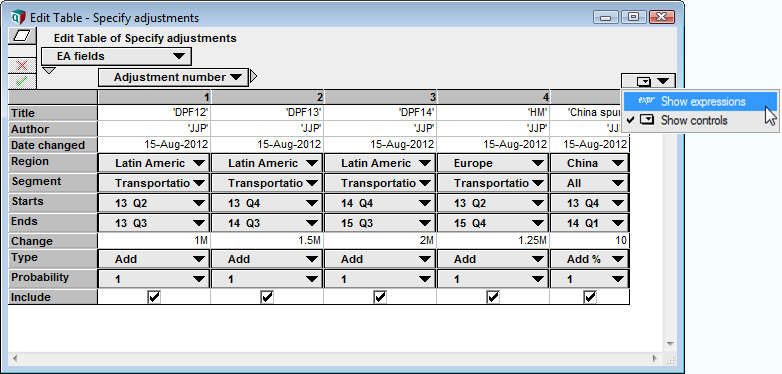Minimize the Edit Table window
This screenshot has height=374, width=782.
coord(605,17)
